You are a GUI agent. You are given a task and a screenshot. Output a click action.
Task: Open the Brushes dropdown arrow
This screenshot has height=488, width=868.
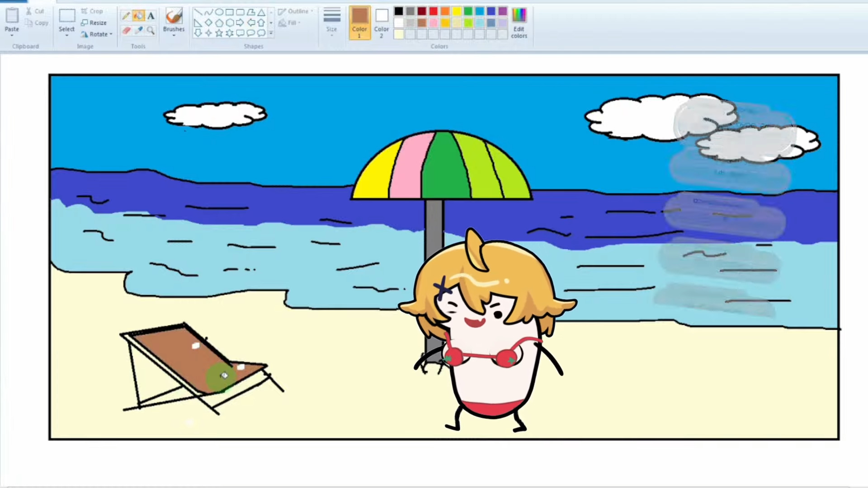point(174,35)
